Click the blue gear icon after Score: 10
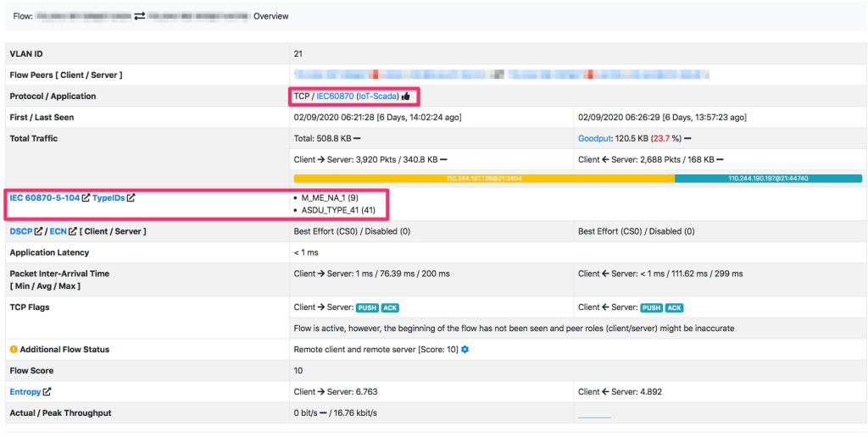This screenshot has width=868, height=437. [x=465, y=349]
